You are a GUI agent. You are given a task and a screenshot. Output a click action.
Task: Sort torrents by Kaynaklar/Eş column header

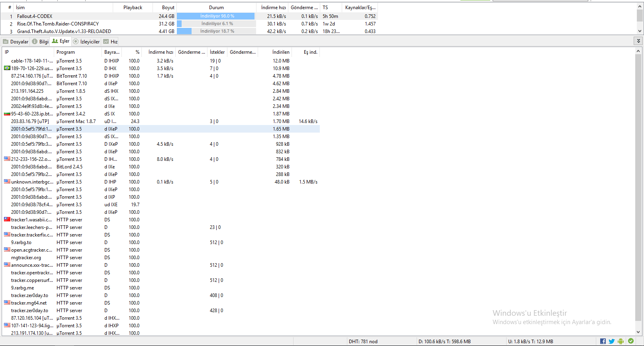tap(360, 8)
